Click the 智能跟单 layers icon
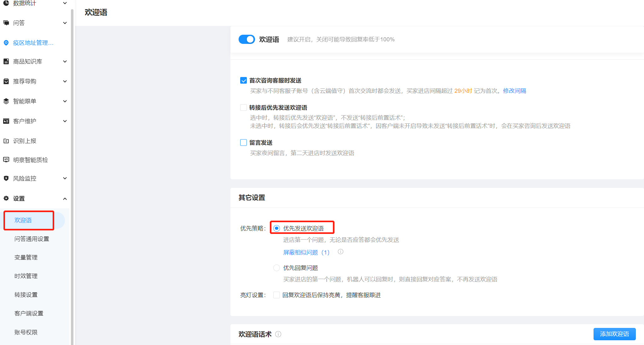 click(x=6, y=101)
